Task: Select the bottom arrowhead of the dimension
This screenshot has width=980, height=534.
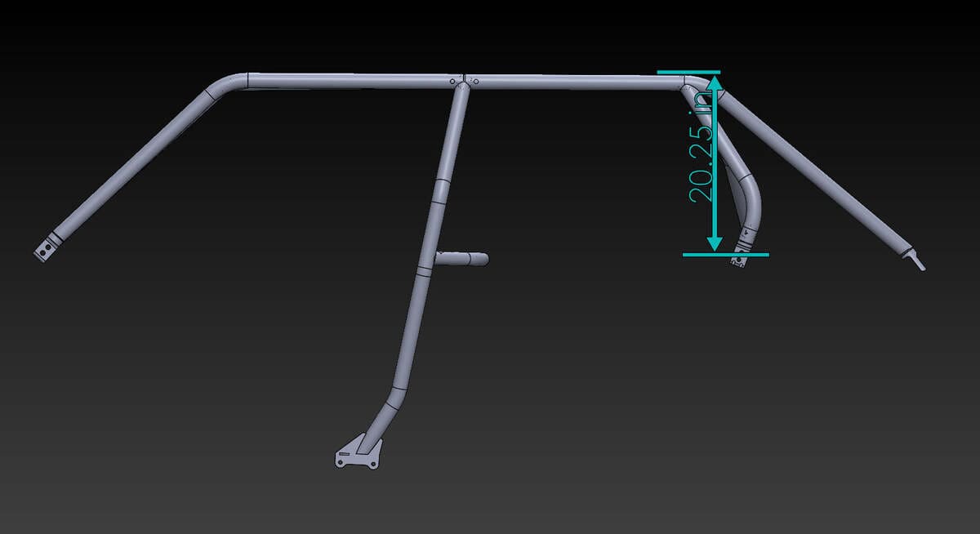Action: coord(715,243)
